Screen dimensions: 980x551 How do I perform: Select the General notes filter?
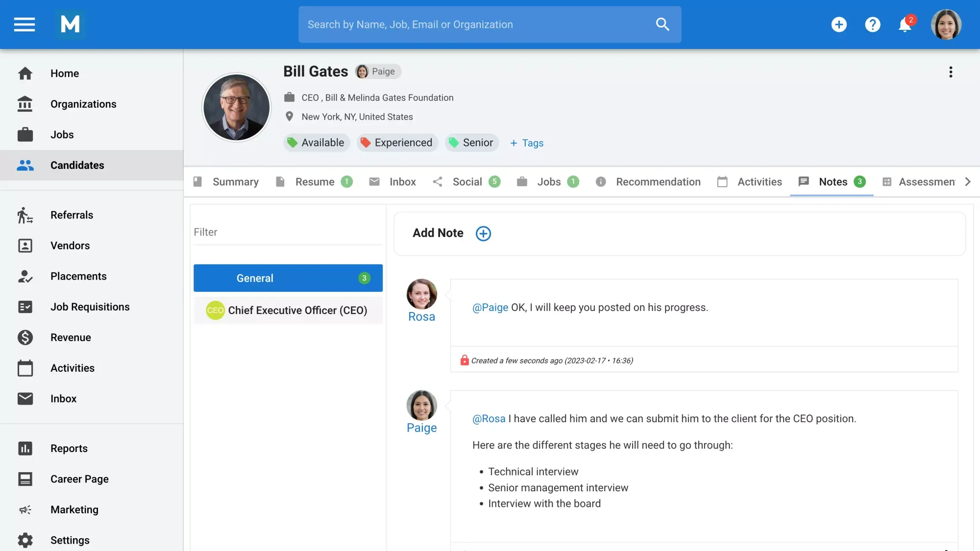pos(288,278)
